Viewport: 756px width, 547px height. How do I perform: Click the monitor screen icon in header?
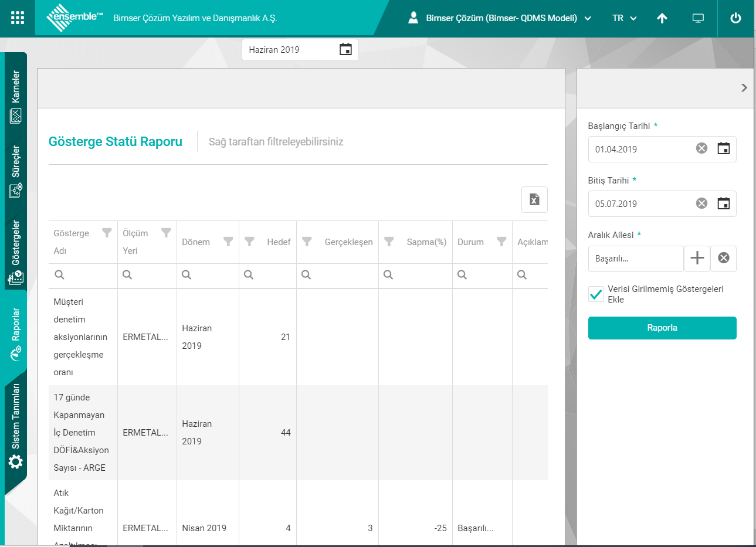(698, 18)
